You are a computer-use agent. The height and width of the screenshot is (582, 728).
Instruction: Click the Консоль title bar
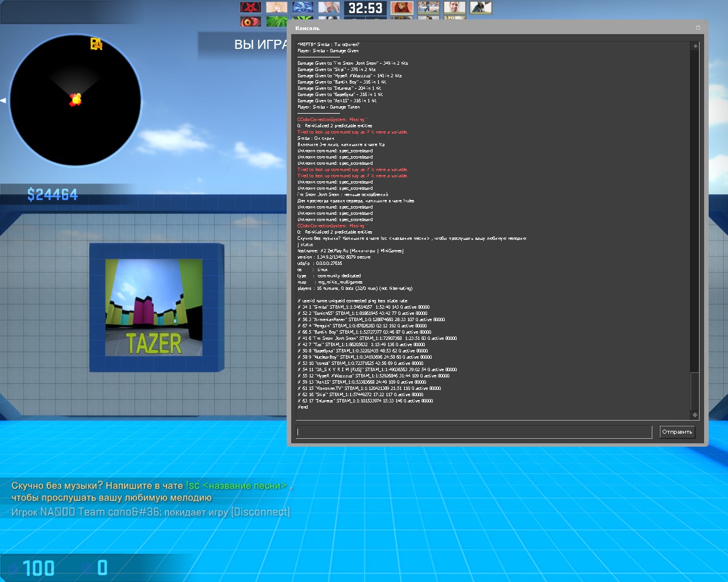[489, 28]
